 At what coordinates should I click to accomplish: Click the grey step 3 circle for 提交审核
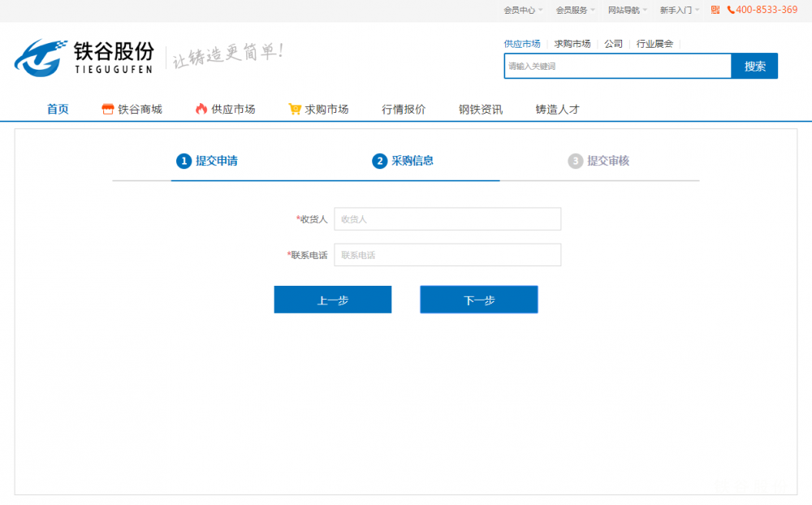[575, 161]
